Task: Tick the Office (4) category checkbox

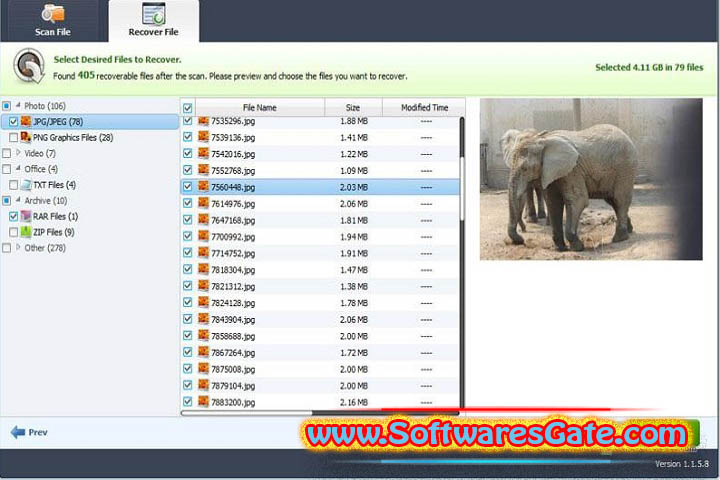Action: [x=6, y=169]
